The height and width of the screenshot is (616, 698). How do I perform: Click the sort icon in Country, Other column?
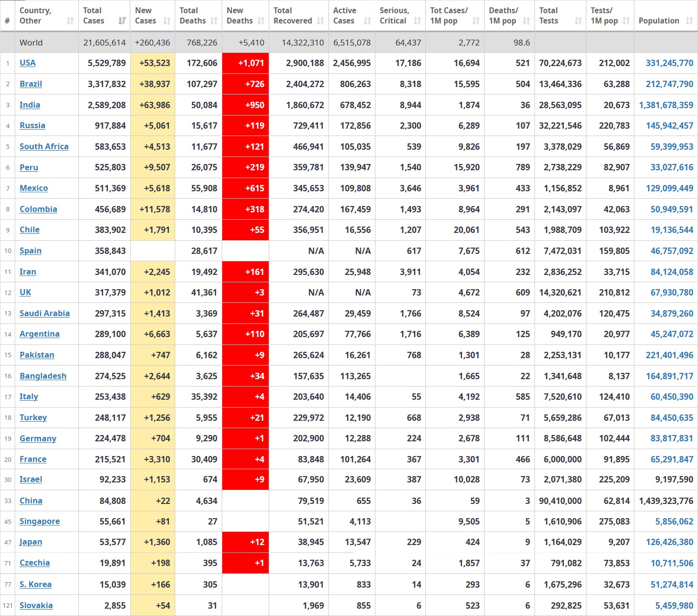[x=70, y=21]
